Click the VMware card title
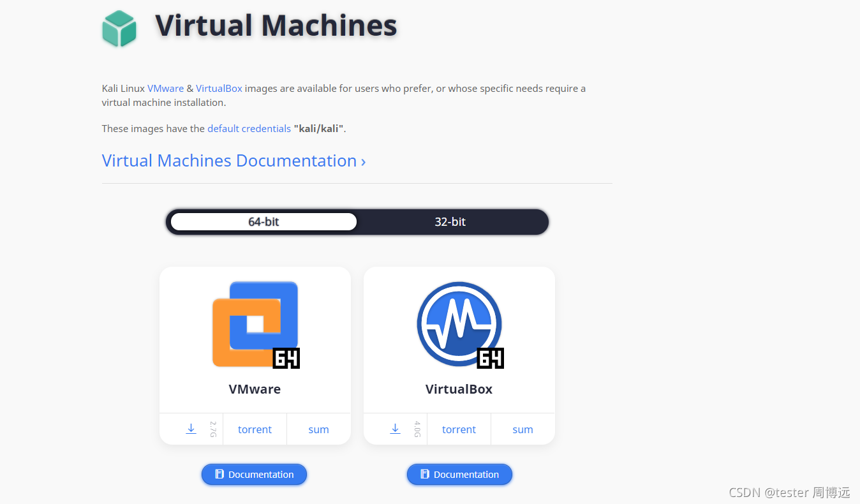The width and height of the screenshot is (860, 504). (255, 389)
